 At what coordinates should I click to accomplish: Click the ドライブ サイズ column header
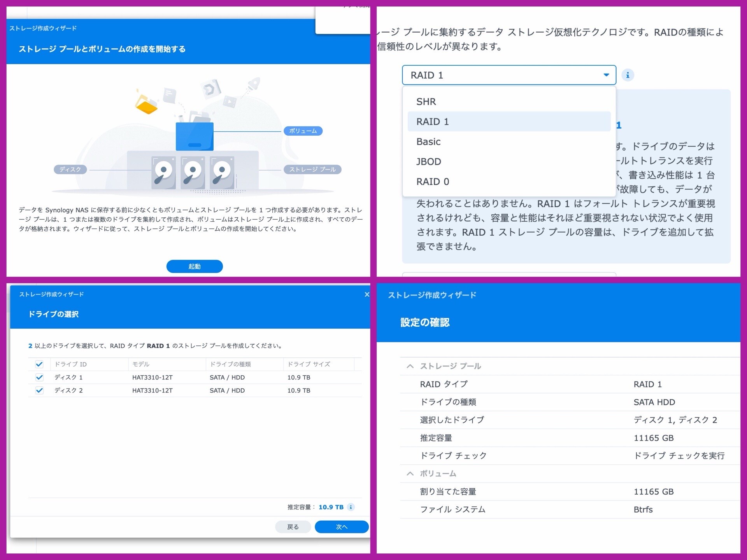click(x=309, y=364)
